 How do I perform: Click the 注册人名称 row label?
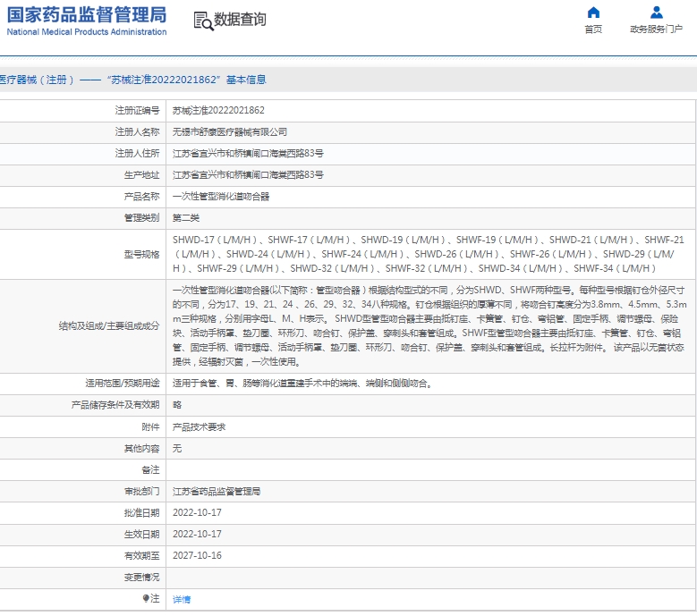click(x=138, y=132)
